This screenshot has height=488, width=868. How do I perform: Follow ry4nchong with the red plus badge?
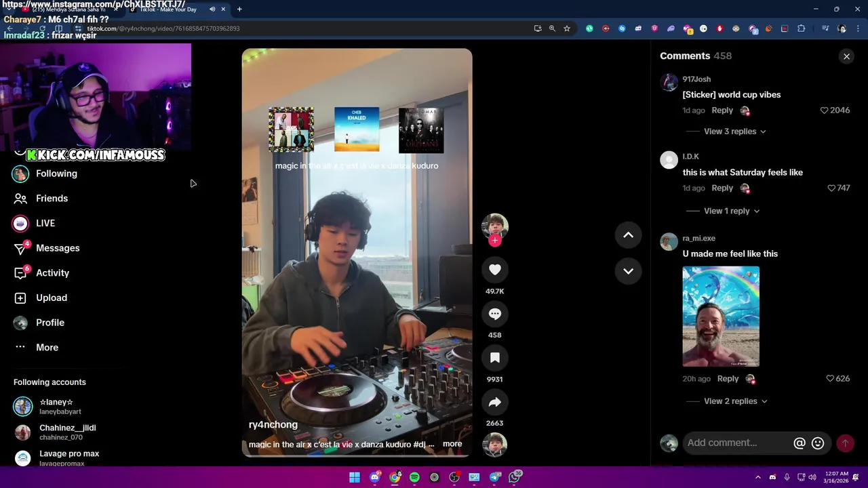[495, 241]
